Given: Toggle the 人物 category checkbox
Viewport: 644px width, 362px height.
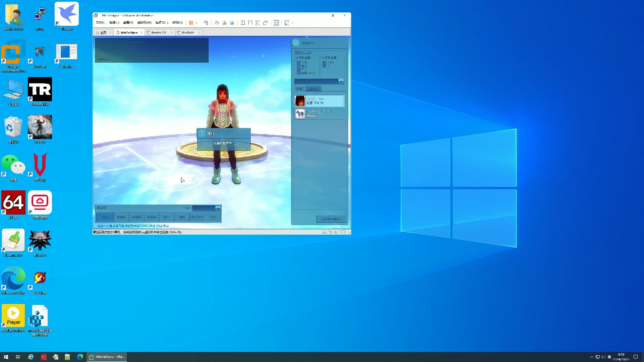Looking at the screenshot, I should pyautogui.click(x=324, y=62).
